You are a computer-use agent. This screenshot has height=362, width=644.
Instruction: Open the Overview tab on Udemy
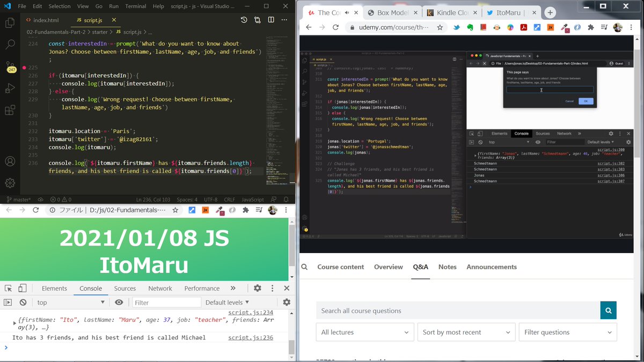click(389, 267)
